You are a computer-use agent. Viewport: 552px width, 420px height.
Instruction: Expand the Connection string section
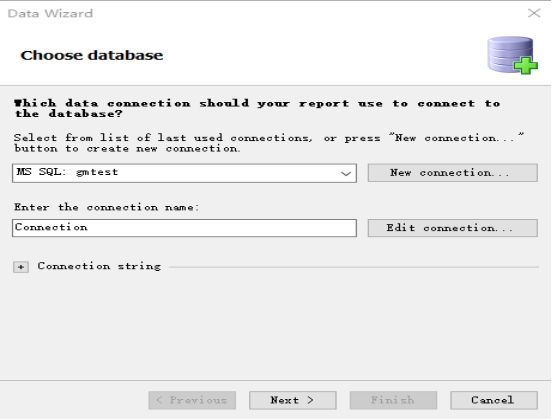pyautogui.click(x=21, y=267)
